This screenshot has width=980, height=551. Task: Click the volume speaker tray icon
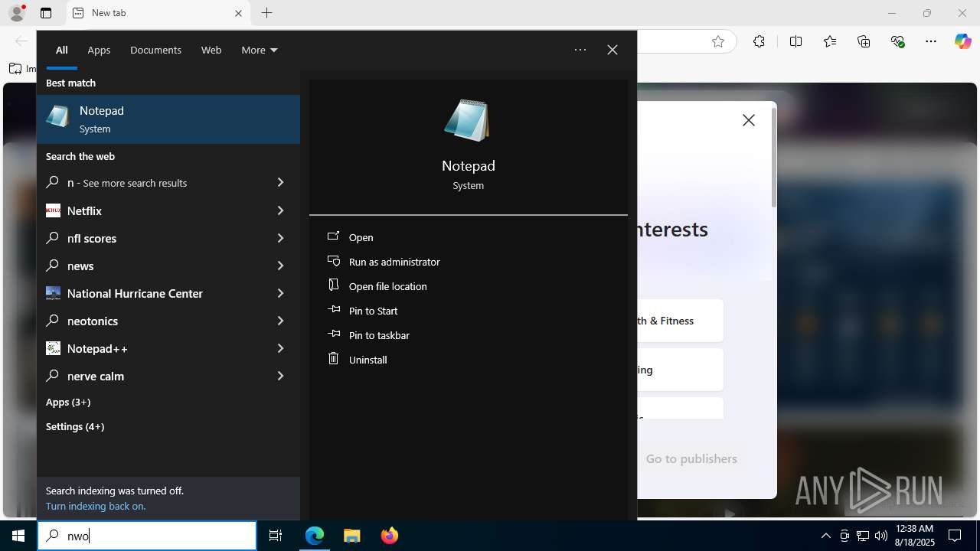click(x=880, y=536)
